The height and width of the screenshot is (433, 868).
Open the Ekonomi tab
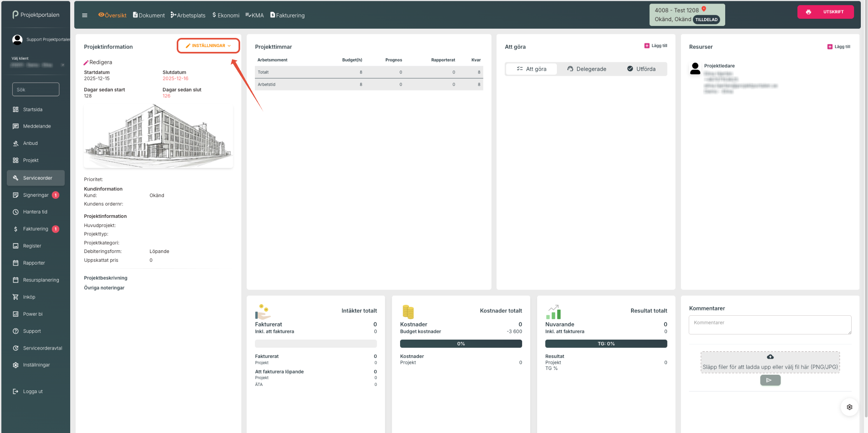[x=226, y=15]
